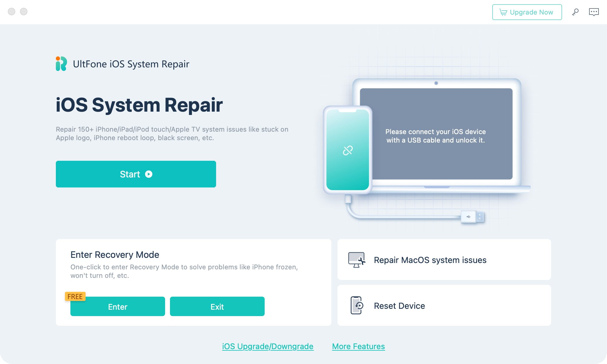Click the UltFone logo icon
The image size is (607, 364).
61,64
